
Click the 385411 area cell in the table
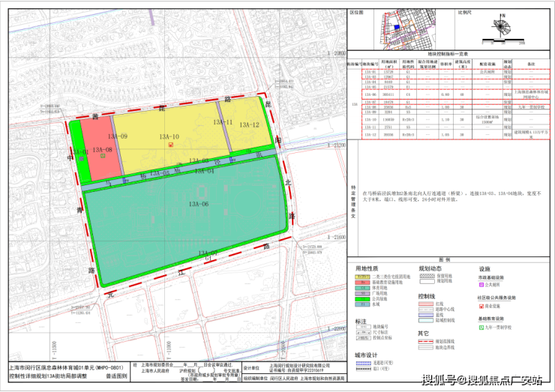388,95
